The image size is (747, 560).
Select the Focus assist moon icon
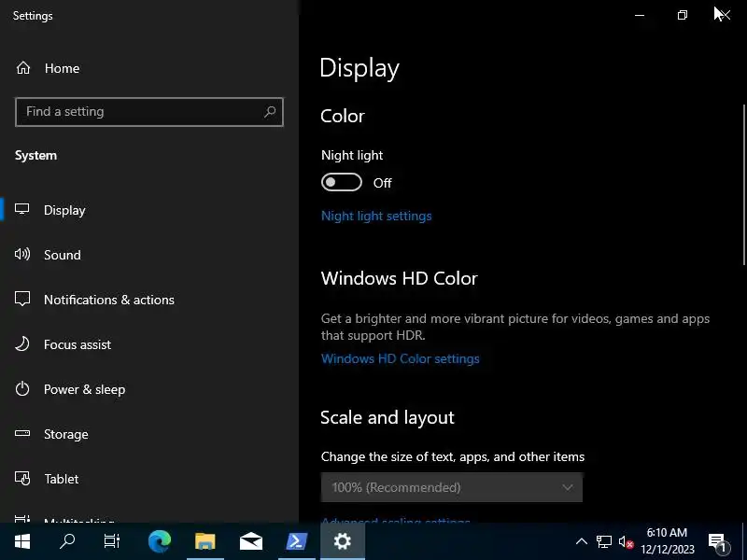[x=21, y=343]
